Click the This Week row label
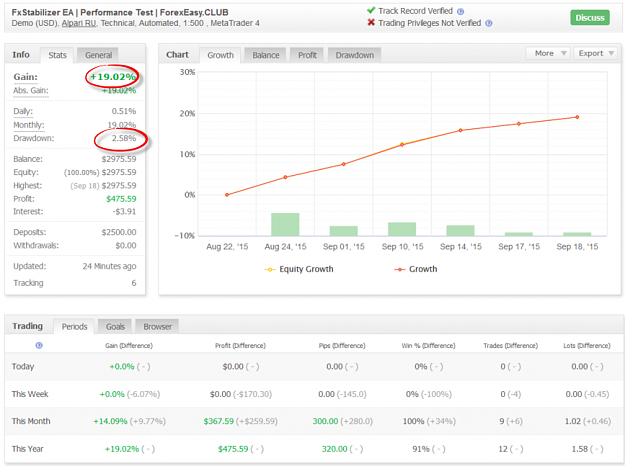Viewport: 625px width, 466px height. point(30,394)
